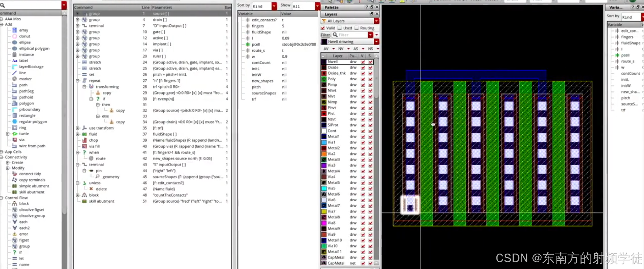Expand the turtle item in Add tree
The height and width of the screenshot is (269, 644).
click(8, 134)
